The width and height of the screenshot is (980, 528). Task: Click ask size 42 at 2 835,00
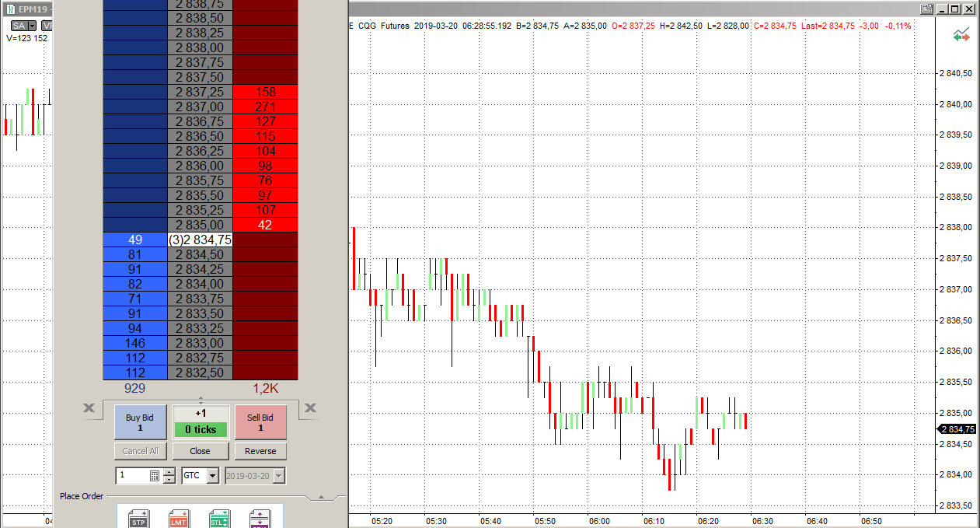click(266, 225)
